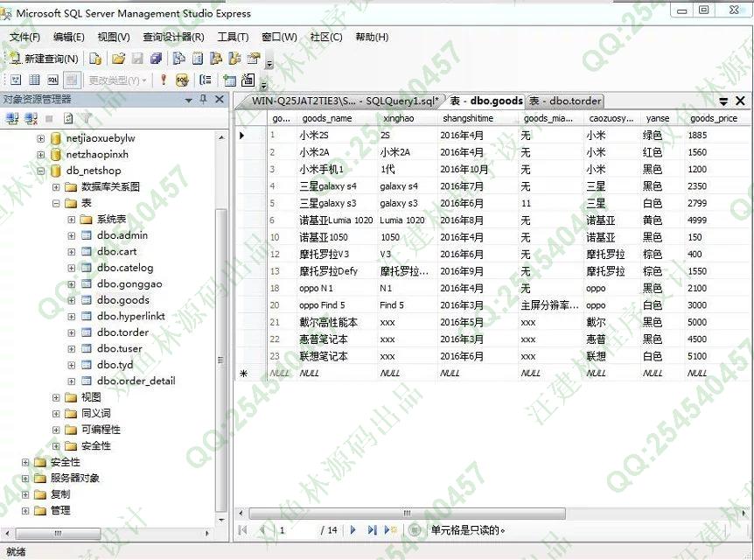Click the Add Group By icon
The width and height of the screenshot is (754, 560).
pyautogui.click(x=206, y=80)
